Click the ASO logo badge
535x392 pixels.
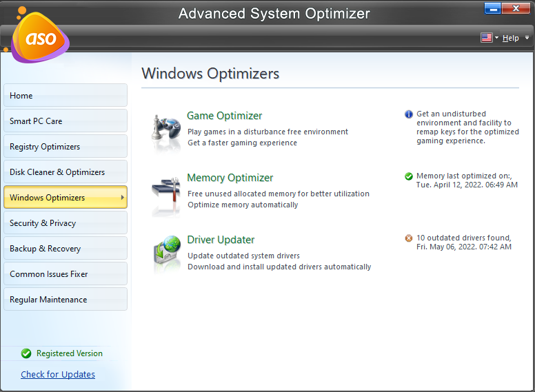(x=40, y=39)
